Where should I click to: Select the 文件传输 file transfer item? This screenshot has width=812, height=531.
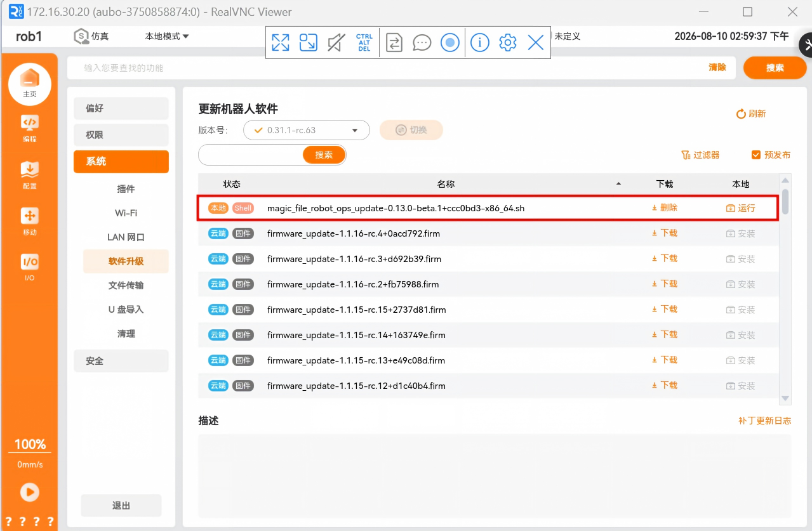point(126,285)
